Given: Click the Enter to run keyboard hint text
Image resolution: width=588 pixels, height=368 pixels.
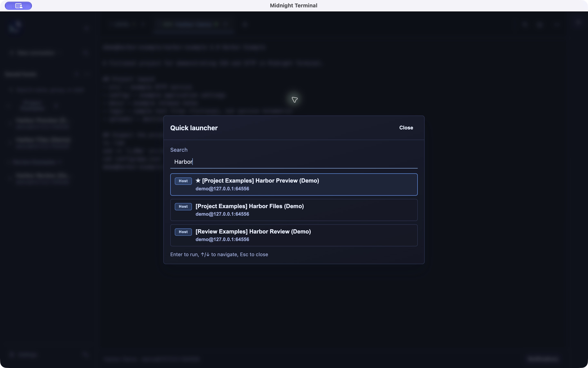Looking at the screenshot, I should tap(219, 254).
